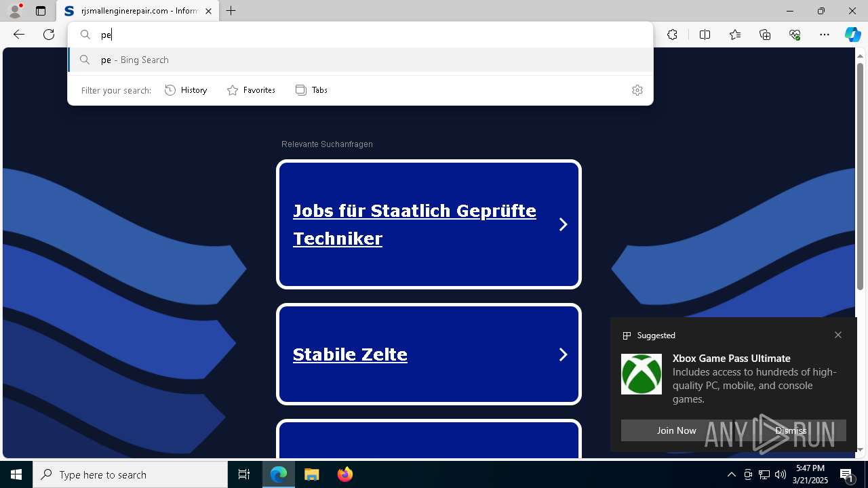Screen dimensions: 868x488
Task: Click the chevron in the Jobs card
Action: click(563, 224)
